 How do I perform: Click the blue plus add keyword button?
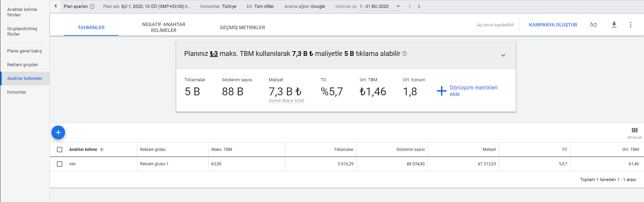point(58,132)
